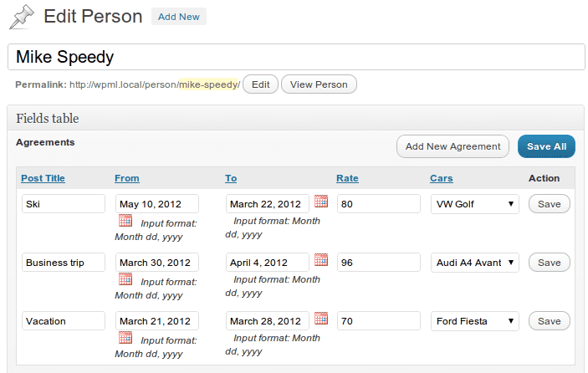This screenshot has width=588, height=373.
Task: Open calendar for Business trip From date
Action: pyautogui.click(x=125, y=278)
